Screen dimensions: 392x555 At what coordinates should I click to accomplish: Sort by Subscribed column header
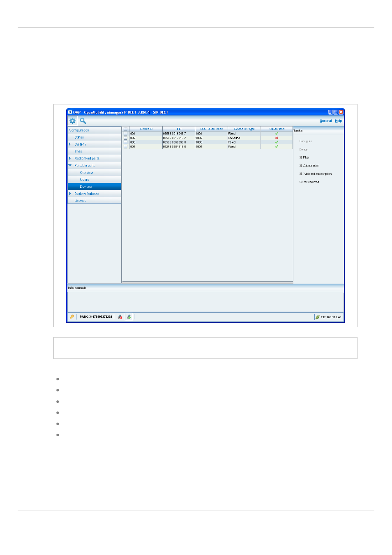click(277, 129)
